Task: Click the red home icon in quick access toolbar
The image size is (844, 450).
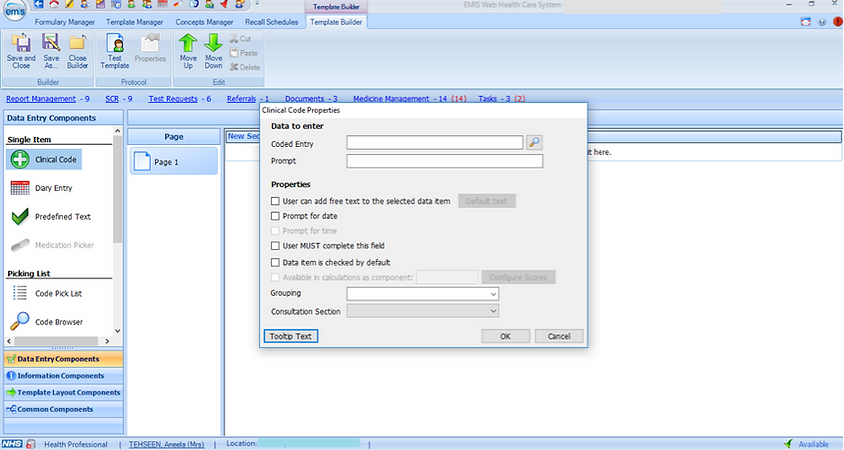Action: point(54,4)
